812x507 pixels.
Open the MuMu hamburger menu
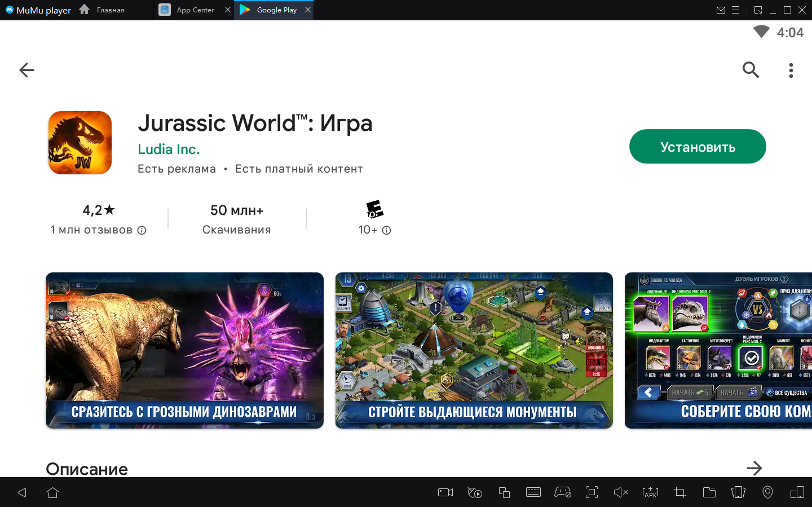pyautogui.click(x=735, y=10)
